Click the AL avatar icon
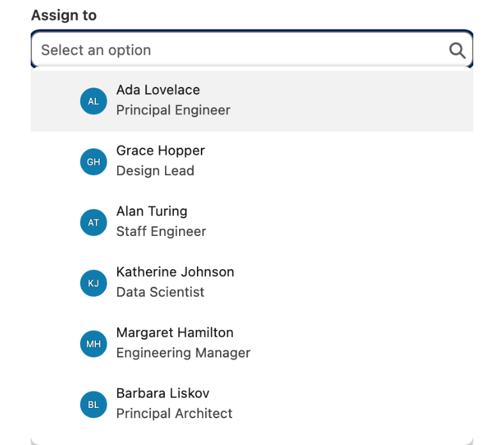 click(93, 101)
